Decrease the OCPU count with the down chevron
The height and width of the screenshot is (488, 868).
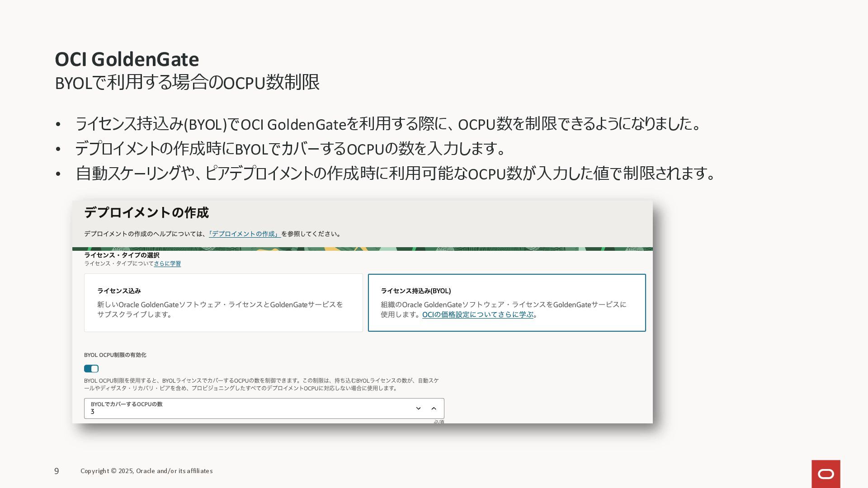[x=418, y=408]
